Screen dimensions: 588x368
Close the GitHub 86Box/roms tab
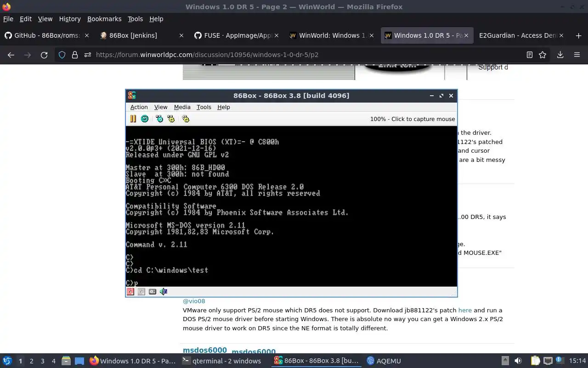[87, 35]
